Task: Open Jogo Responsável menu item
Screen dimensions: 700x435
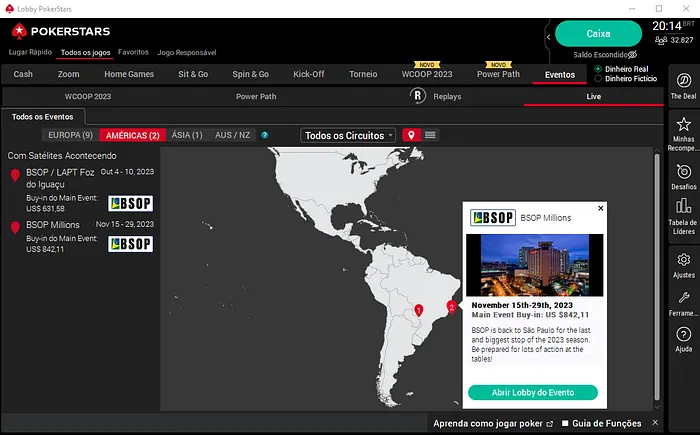Action: tap(187, 52)
